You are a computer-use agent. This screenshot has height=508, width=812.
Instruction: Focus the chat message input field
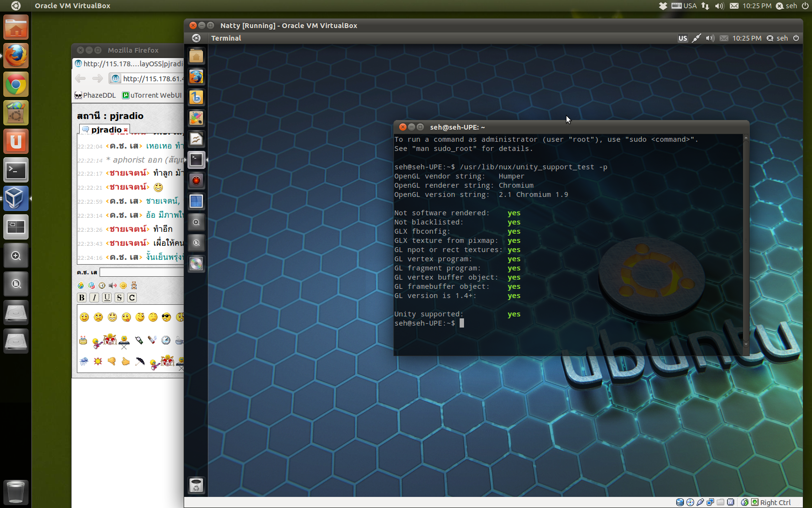(142, 272)
